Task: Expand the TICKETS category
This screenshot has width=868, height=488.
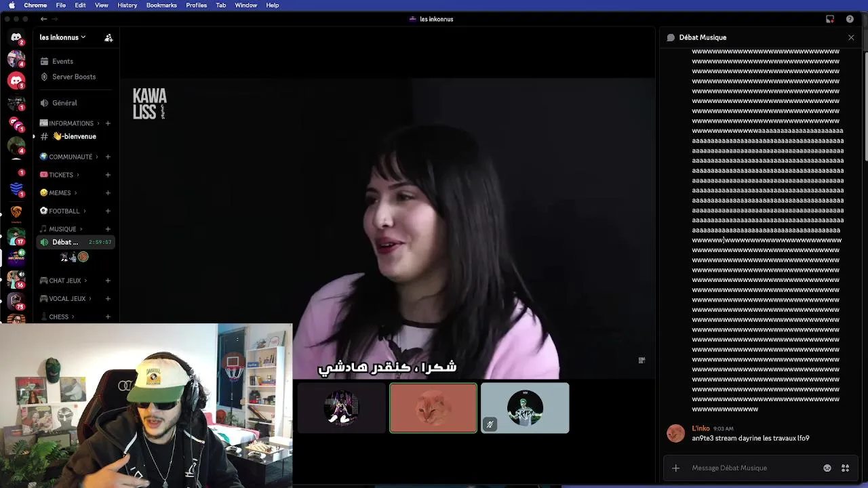Action: [x=58, y=175]
